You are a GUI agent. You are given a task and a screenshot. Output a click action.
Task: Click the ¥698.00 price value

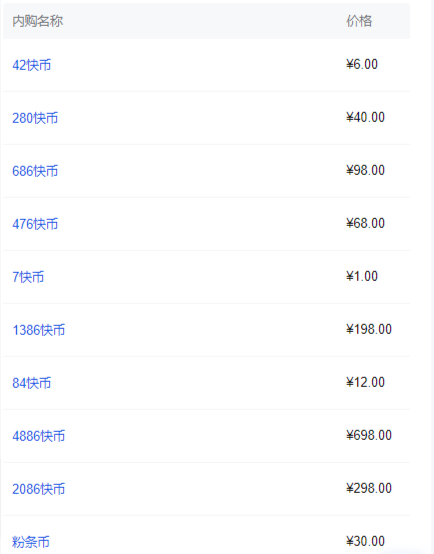coord(369,435)
